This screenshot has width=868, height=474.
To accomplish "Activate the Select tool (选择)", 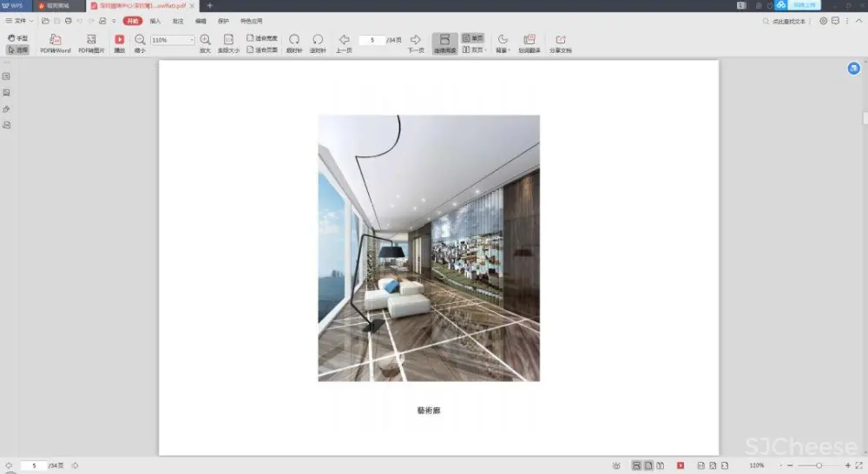I will (17, 49).
